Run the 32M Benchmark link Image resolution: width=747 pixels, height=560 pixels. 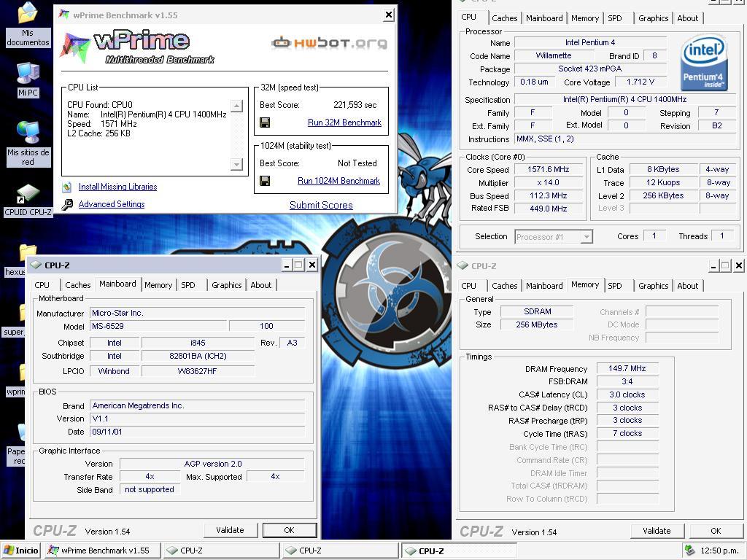click(x=344, y=122)
